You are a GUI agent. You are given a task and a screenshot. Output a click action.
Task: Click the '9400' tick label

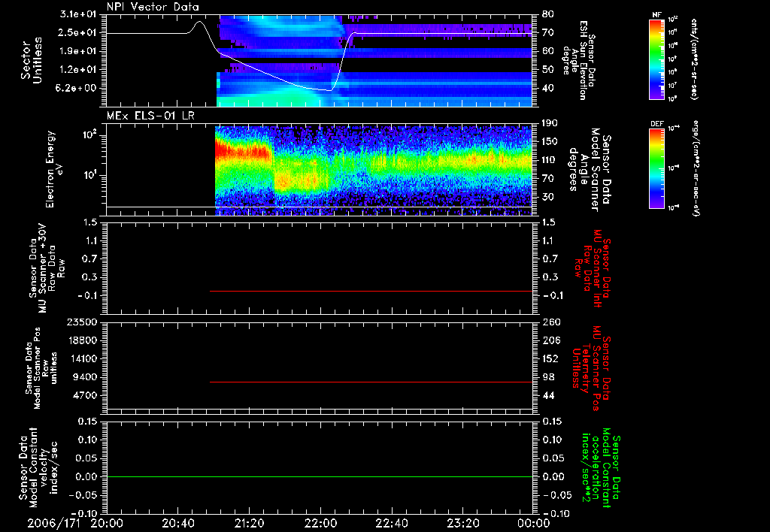(x=84, y=377)
